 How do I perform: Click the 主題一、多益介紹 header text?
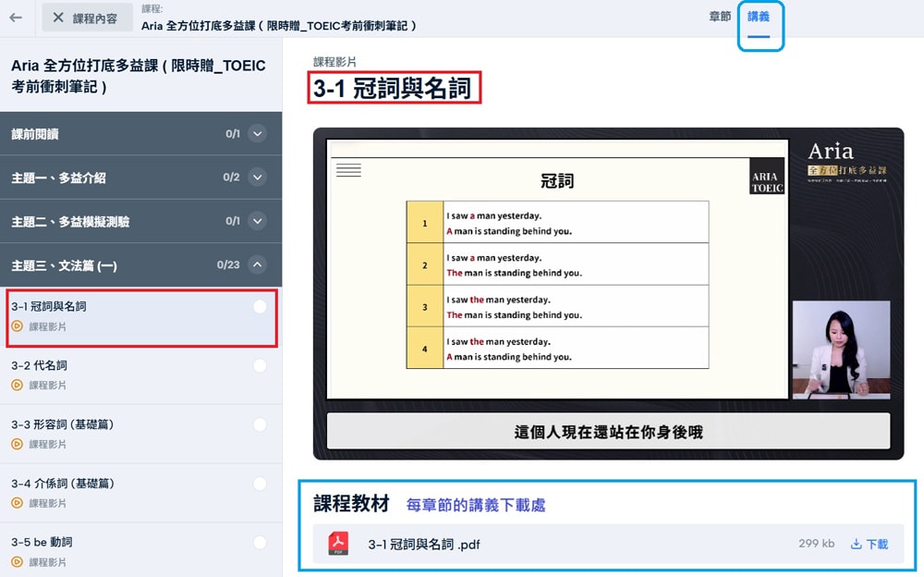[58, 178]
